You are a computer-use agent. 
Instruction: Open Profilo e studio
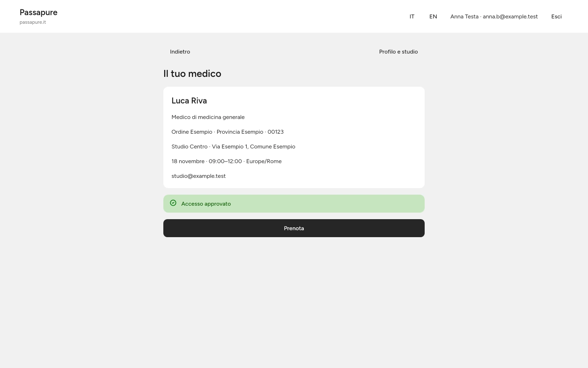(399, 52)
